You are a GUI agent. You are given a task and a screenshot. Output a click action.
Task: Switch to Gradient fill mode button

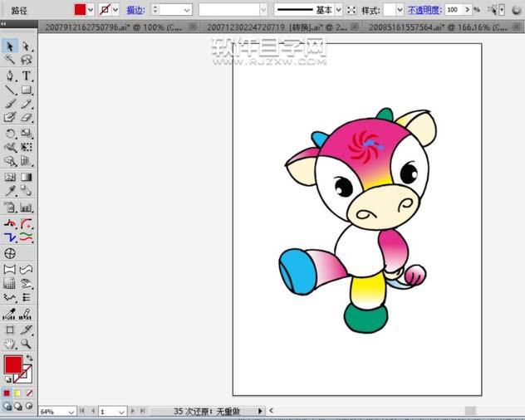click(18, 393)
